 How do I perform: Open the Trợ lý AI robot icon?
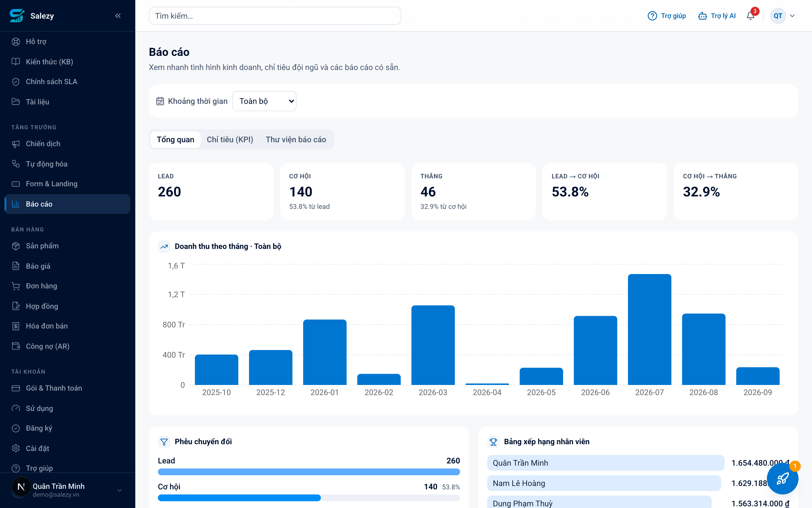702,16
